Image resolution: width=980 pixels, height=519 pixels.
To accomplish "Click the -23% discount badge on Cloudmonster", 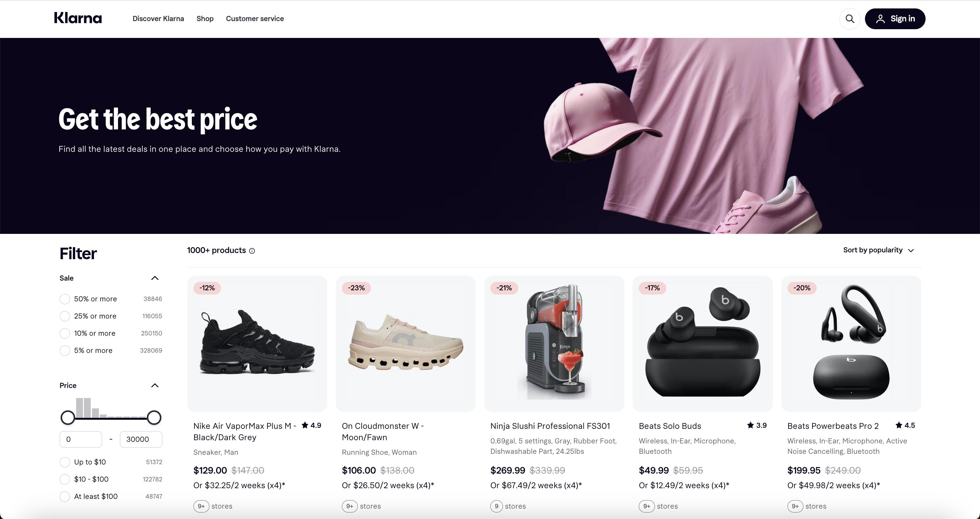I will click(x=356, y=288).
